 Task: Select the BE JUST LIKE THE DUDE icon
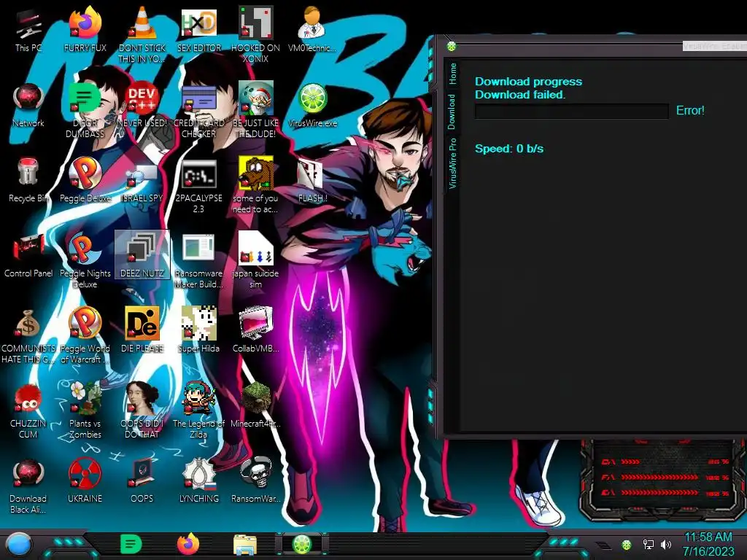[x=255, y=109]
